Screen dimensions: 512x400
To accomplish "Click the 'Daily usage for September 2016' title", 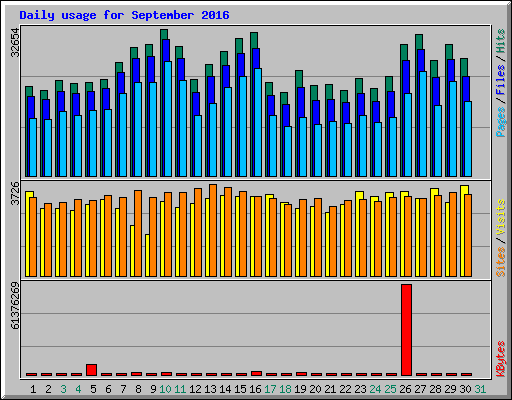I will point(124,15).
